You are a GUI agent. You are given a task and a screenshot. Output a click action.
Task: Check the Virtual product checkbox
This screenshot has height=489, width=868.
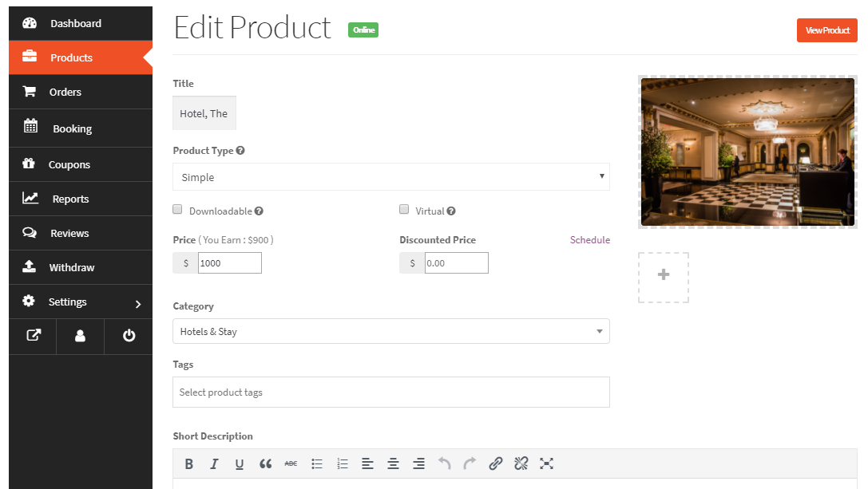point(404,210)
